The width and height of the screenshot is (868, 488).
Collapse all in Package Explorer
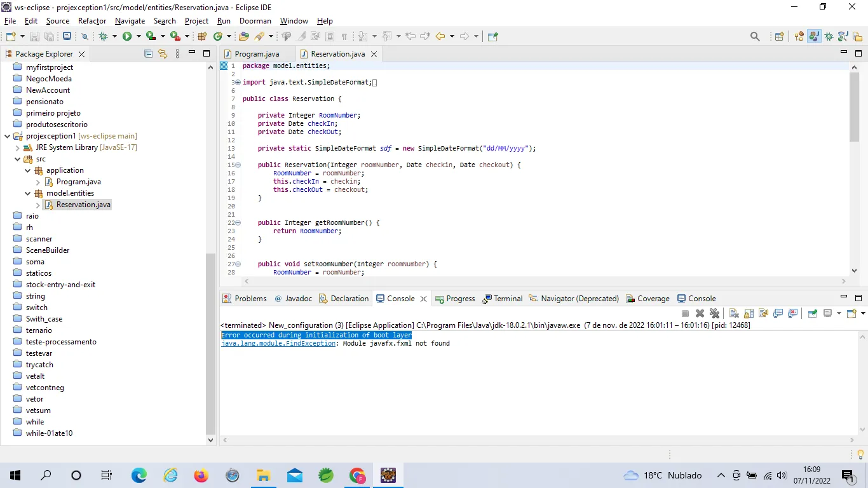(148, 54)
